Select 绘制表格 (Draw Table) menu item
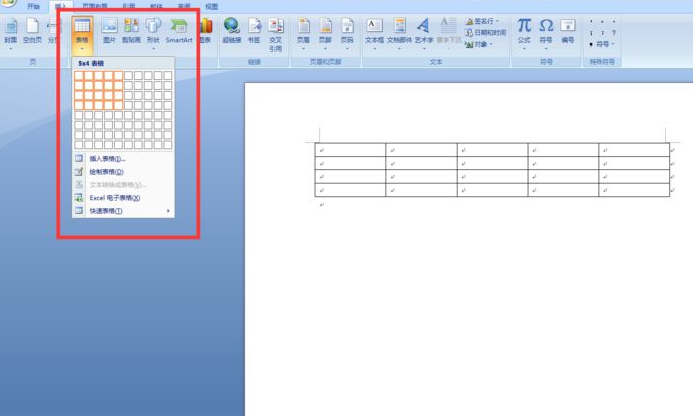Image resolution: width=693 pixels, height=416 pixels. [x=106, y=172]
